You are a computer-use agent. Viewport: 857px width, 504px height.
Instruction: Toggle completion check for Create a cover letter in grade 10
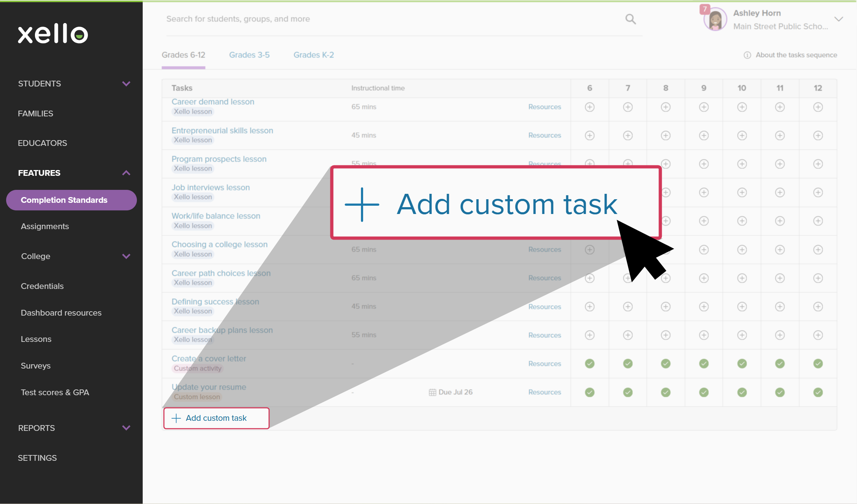click(742, 364)
